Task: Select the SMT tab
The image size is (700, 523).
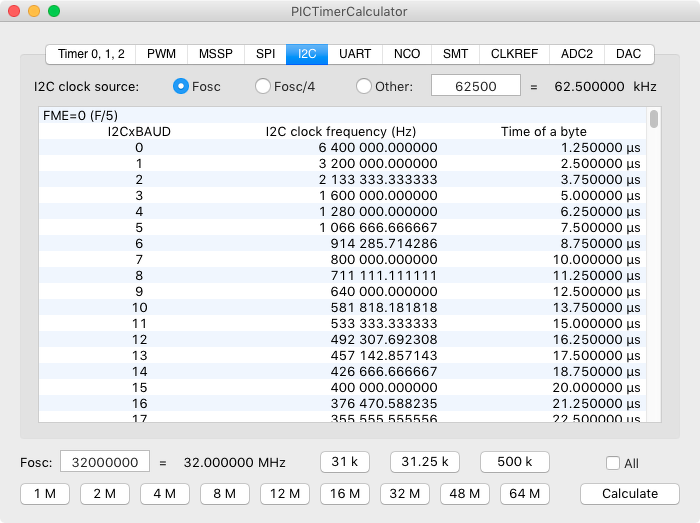Action: [x=455, y=54]
